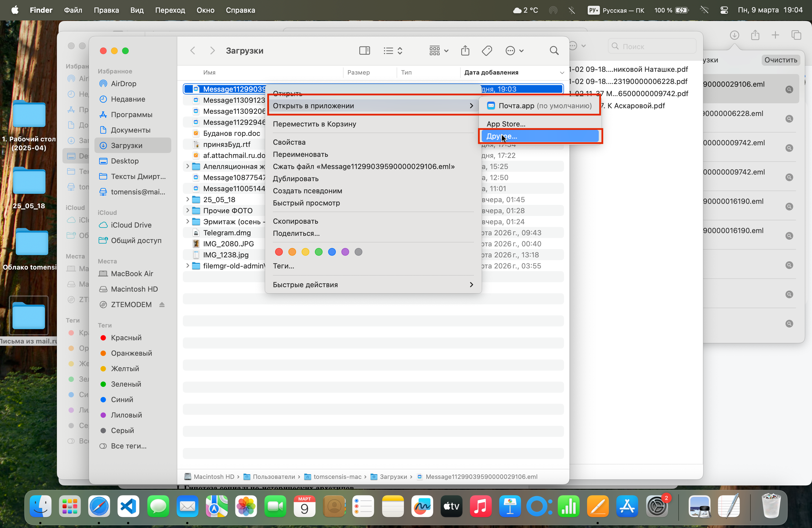This screenshot has width=812, height=528.
Task: Open the Mail app in the Dock
Action: (187, 506)
